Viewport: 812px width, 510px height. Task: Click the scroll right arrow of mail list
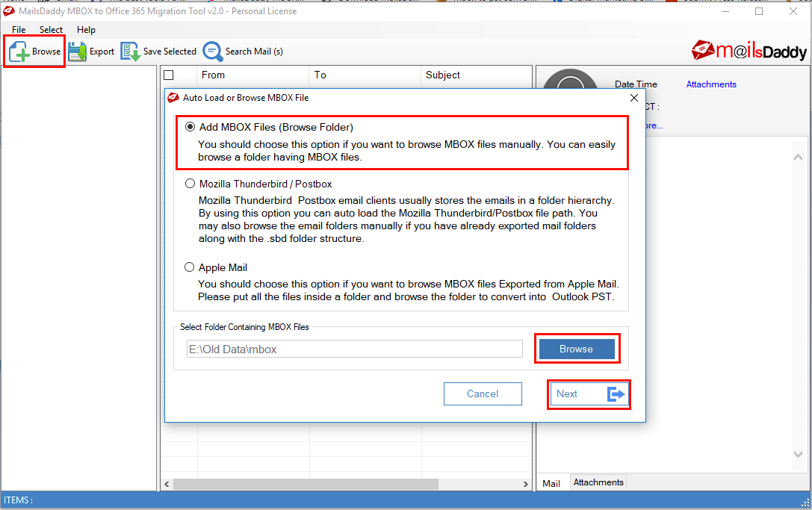[526, 484]
